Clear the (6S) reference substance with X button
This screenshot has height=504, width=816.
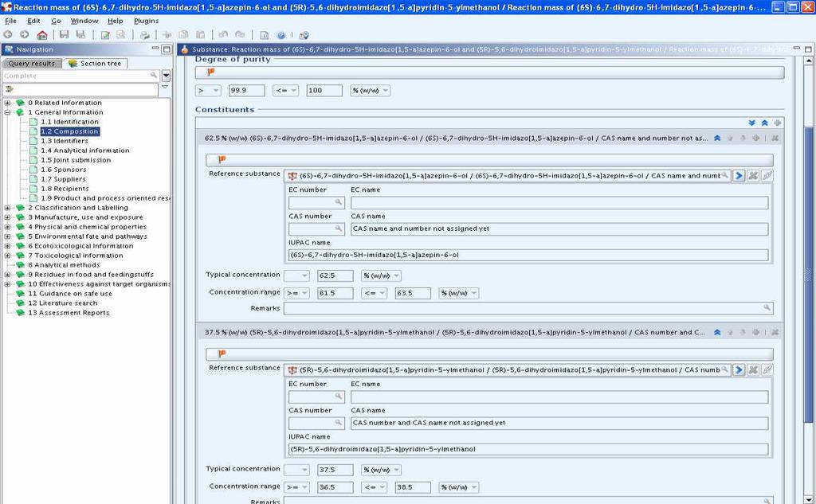point(752,176)
